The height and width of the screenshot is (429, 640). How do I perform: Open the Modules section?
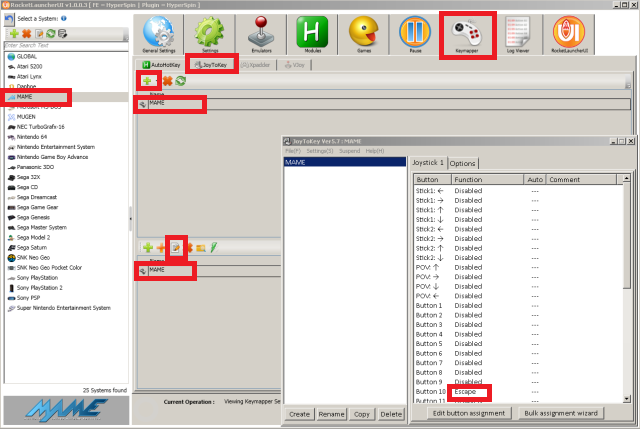[x=313, y=35]
